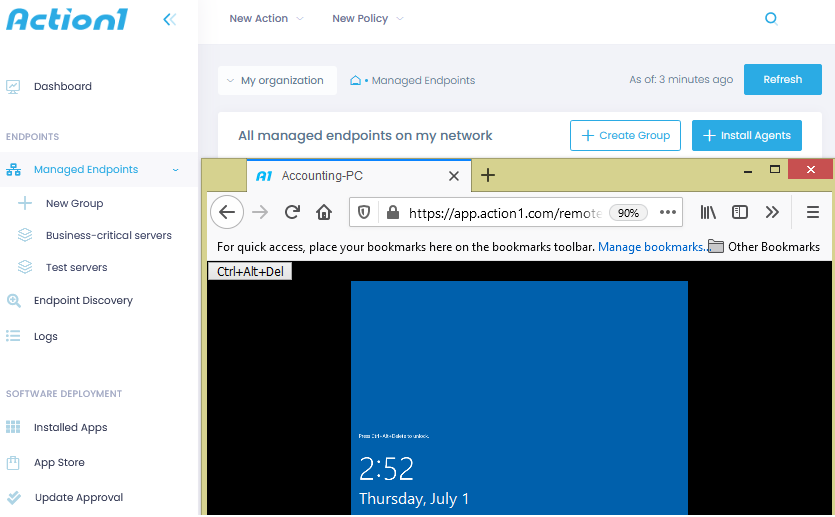Select New Group in the sidebar
Screen dimensions: 835x517
point(75,203)
